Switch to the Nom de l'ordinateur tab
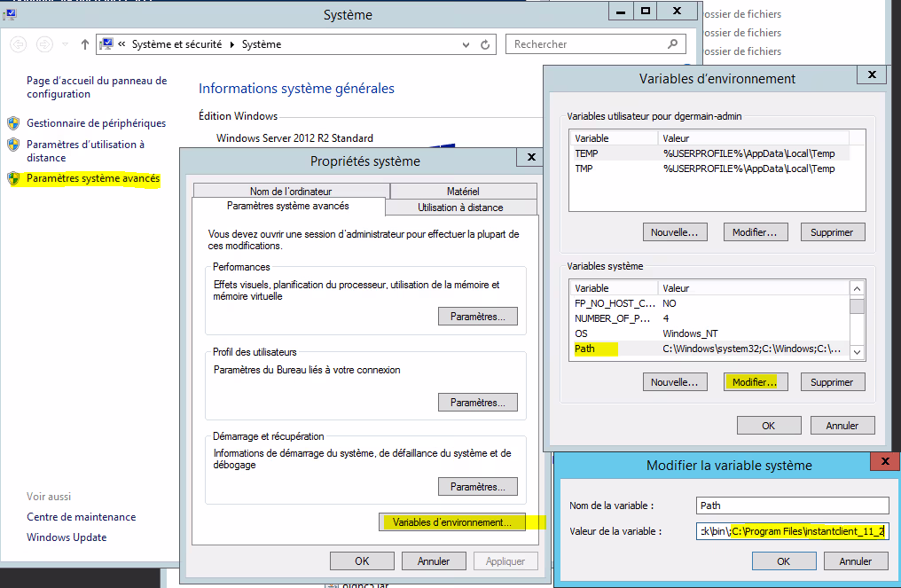This screenshot has height=588, width=901. pos(290,191)
